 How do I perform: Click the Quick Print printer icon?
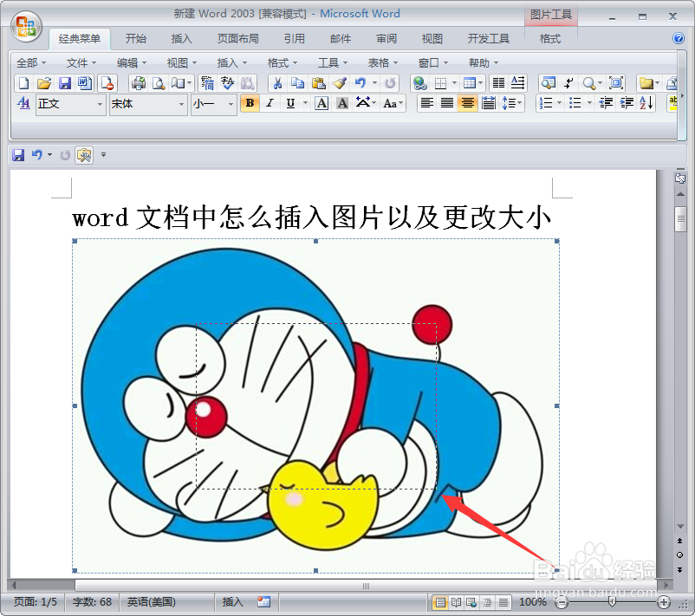(139, 83)
